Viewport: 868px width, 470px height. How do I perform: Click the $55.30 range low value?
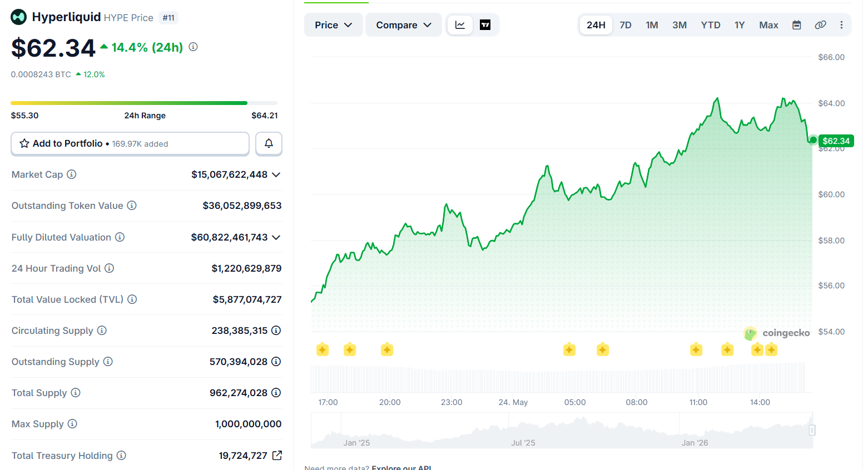[x=25, y=116]
